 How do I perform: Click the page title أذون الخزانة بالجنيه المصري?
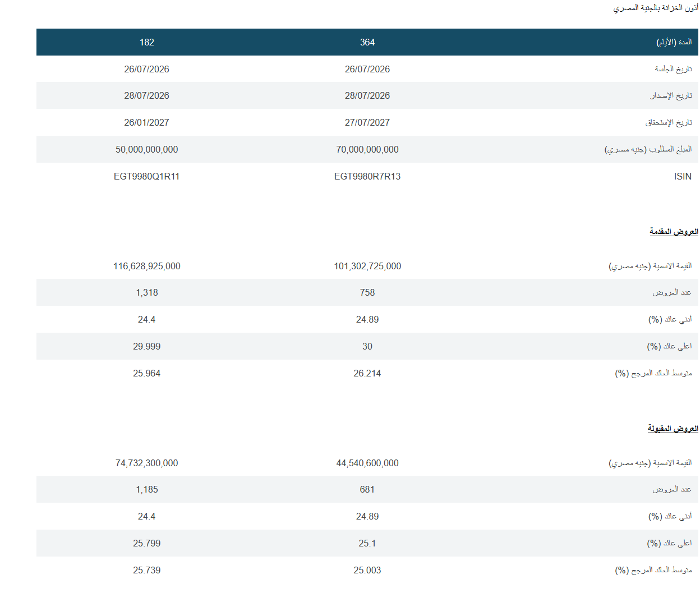point(656,8)
